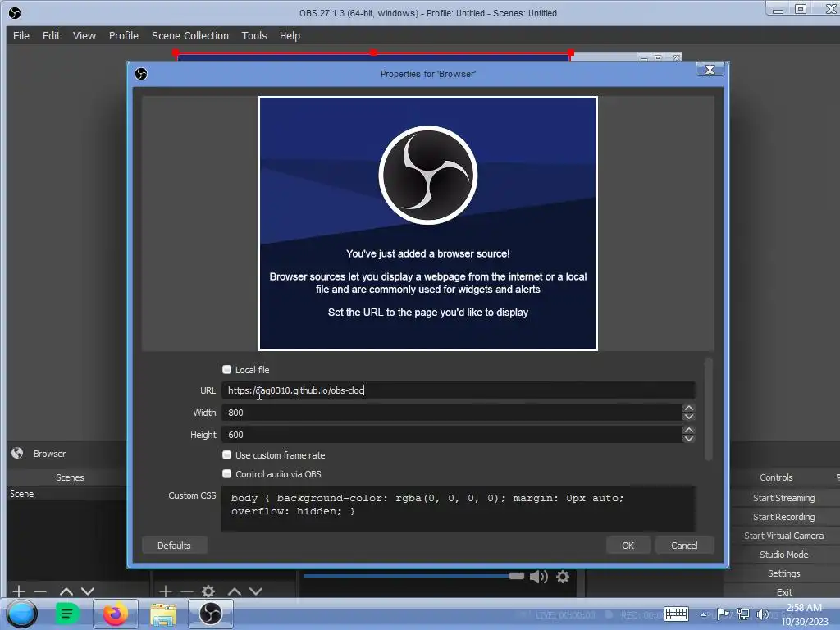This screenshot has width=840, height=630.
Task: Decrease Height with the down arrow
Action: pyautogui.click(x=689, y=439)
